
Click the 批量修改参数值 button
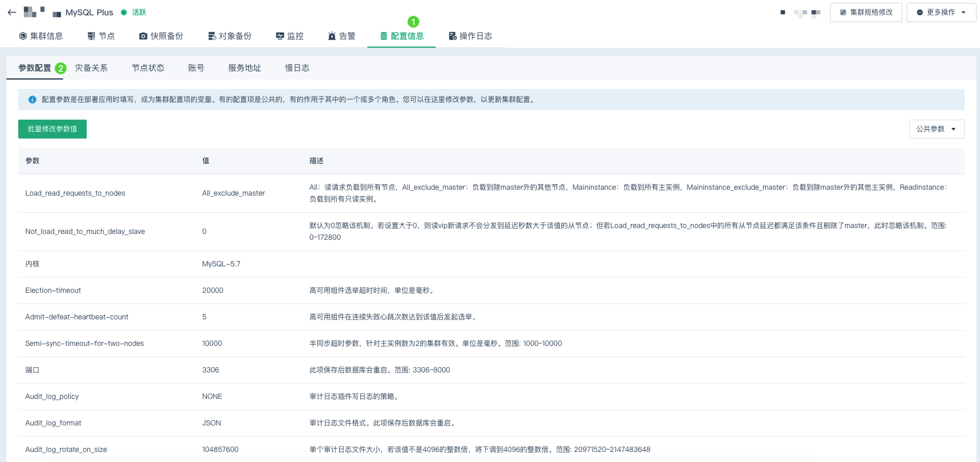[x=52, y=129]
